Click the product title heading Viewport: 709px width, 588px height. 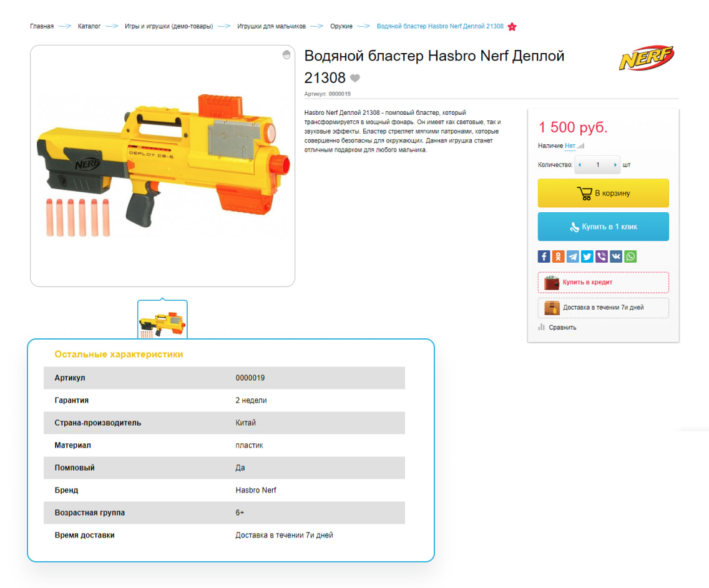(434, 67)
